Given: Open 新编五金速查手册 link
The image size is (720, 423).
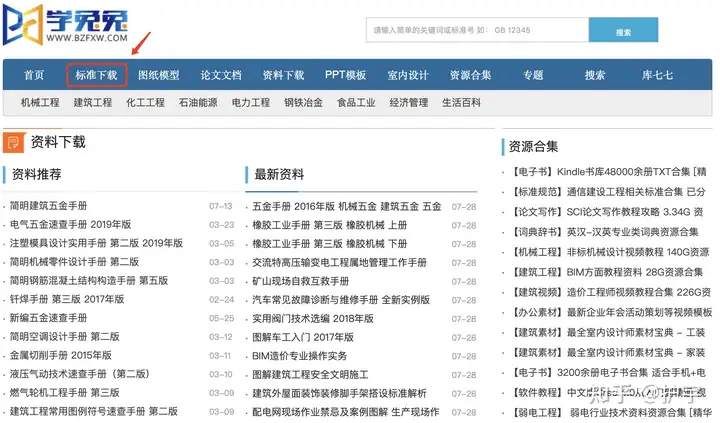Looking at the screenshot, I should coord(49,318).
